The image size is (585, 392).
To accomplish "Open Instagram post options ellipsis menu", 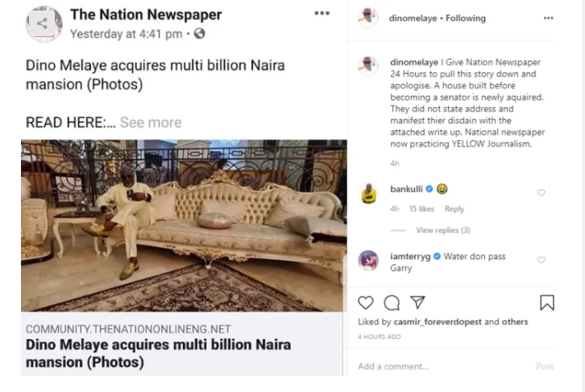I will click(549, 18).
